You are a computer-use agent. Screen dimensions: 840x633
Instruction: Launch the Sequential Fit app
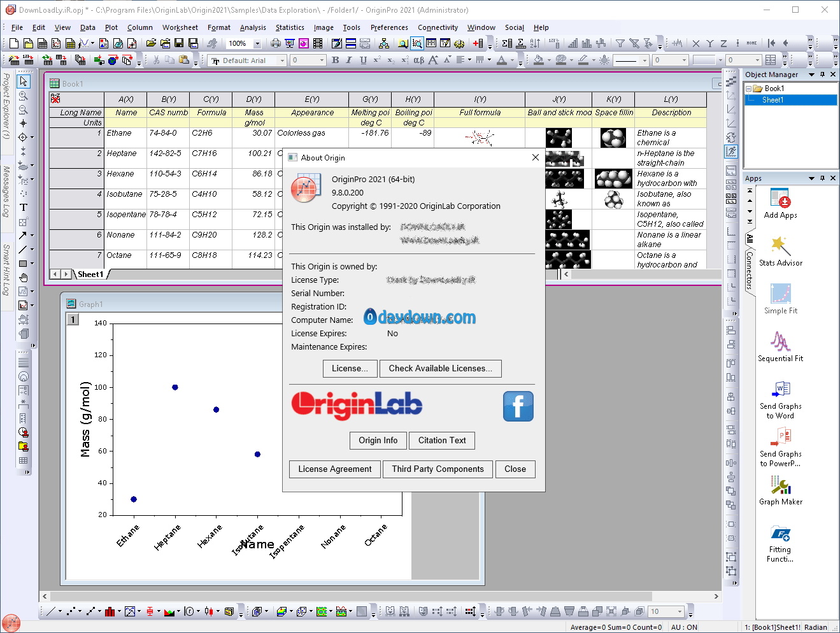(x=780, y=347)
